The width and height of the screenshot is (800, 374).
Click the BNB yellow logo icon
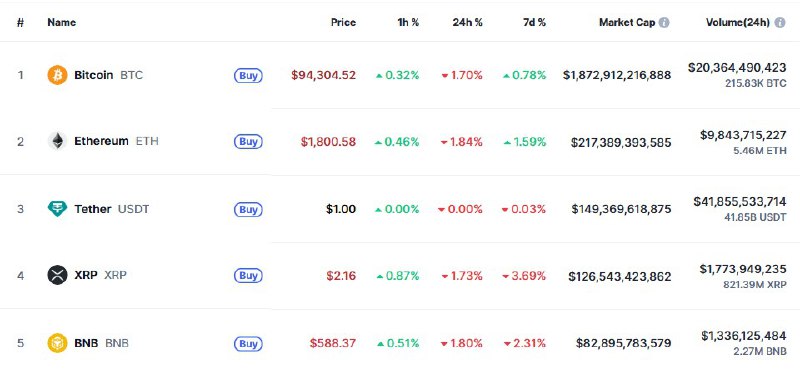(x=57, y=343)
